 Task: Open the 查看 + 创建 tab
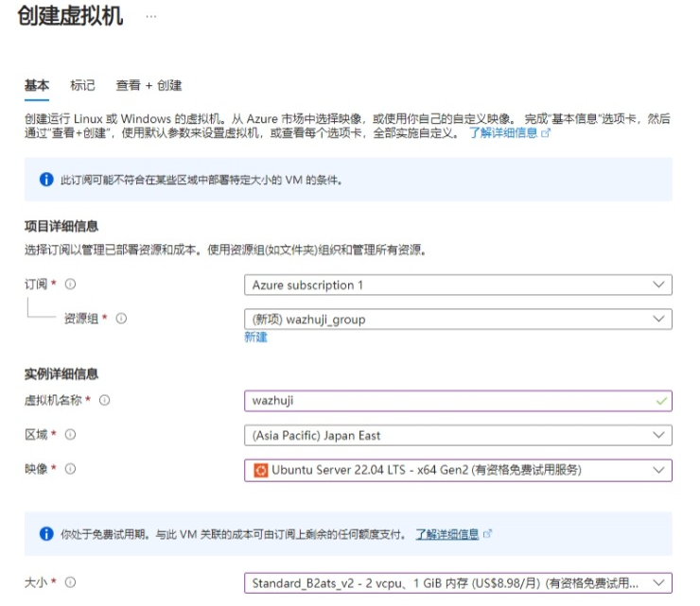[x=149, y=85]
